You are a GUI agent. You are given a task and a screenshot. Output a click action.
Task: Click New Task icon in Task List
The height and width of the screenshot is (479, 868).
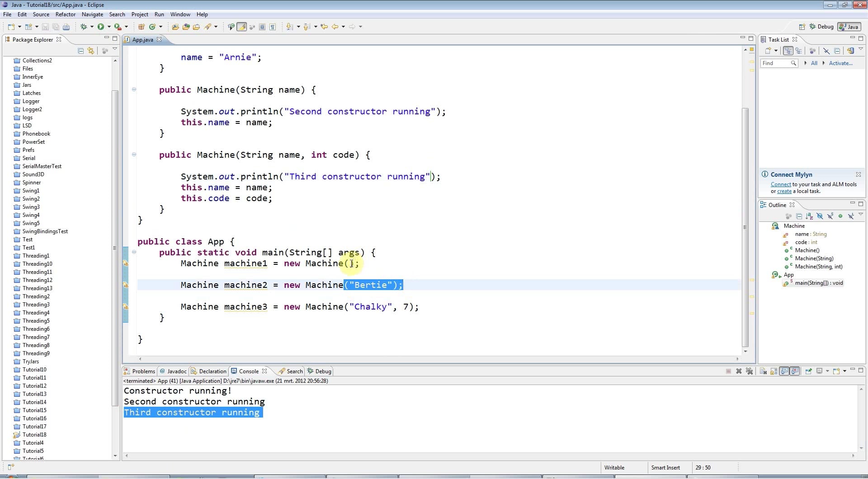click(768, 51)
